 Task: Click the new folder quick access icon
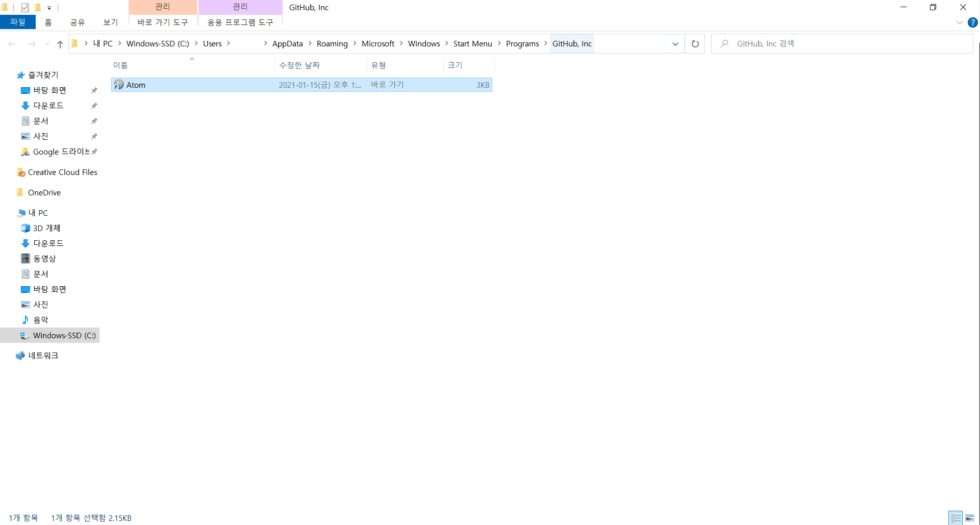point(37,7)
